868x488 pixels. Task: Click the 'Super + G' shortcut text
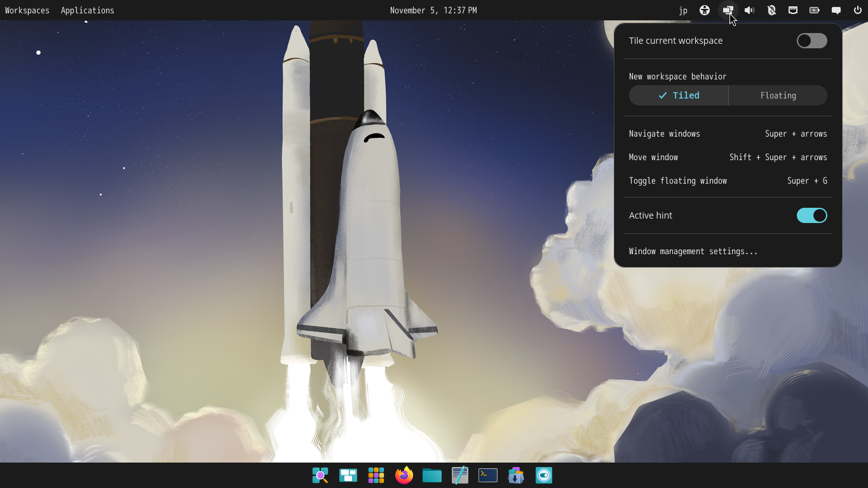(x=807, y=180)
